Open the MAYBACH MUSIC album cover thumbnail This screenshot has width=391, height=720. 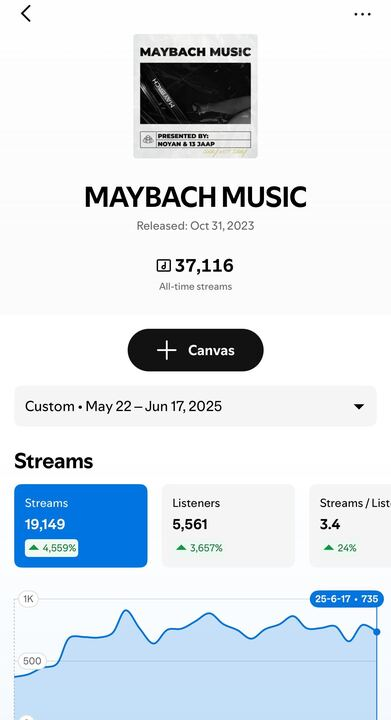[x=196, y=96]
